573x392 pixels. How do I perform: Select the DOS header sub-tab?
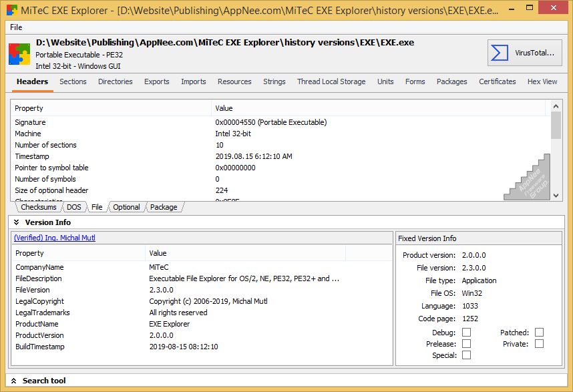point(74,207)
